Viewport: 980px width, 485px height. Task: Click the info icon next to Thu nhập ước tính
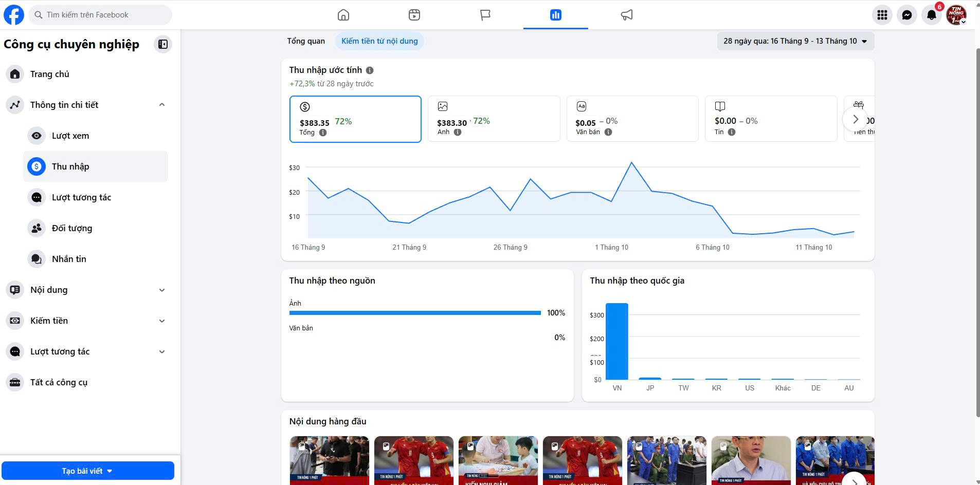[370, 70]
